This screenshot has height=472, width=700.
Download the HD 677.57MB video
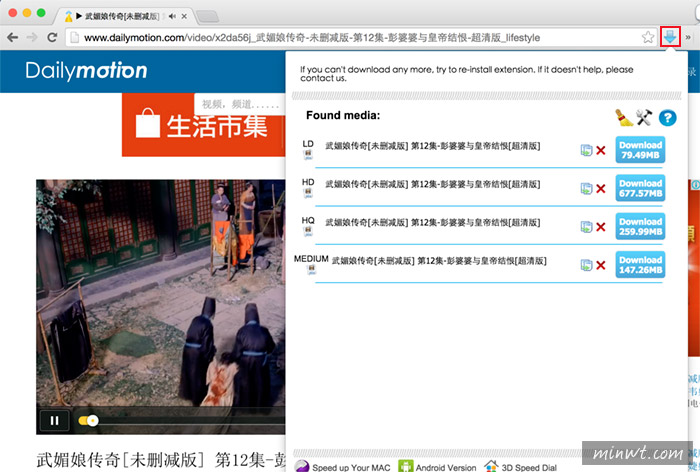point(640,188)
